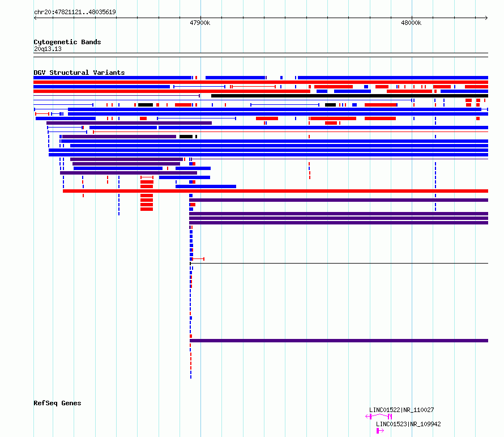504x437 pixels.
Task: Select the lowest long red variant bar
Action: [275, 191]
